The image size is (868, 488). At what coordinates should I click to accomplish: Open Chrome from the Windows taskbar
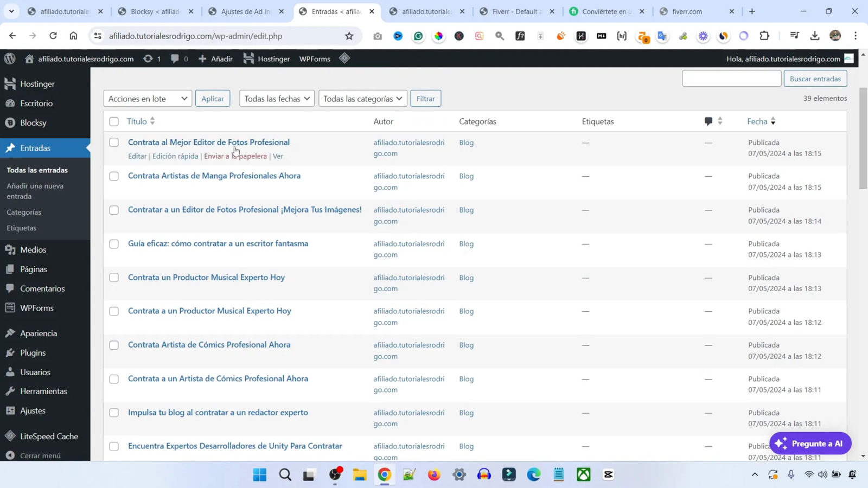384,475
